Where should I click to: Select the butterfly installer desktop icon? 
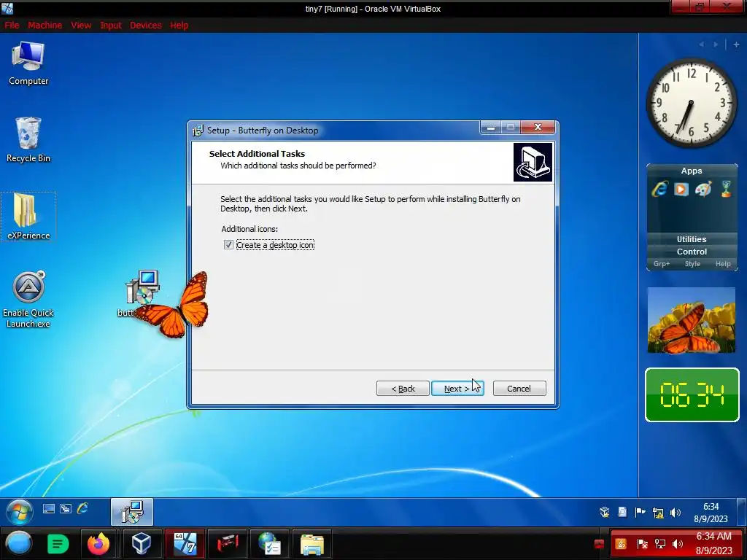141,289
